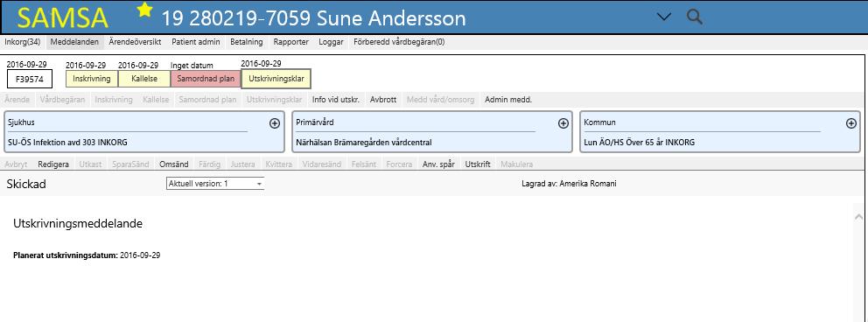Open the Inkorg(34) tab
This screenshot has width=868, height=322.
click(22, 42)
